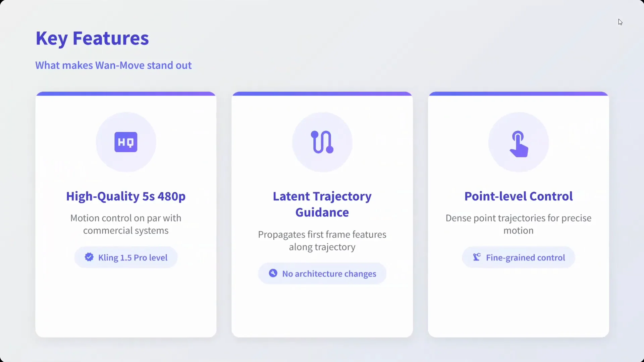Screen dimensions: 644x362
Task: Click the purple top bar of third card
Action: pyautogui.click(x=519, y=94)
